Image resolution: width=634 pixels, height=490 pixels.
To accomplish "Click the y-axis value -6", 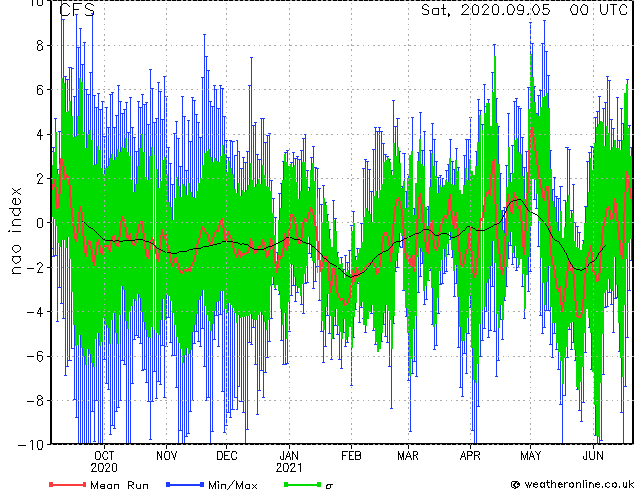I will pos(35,356).
